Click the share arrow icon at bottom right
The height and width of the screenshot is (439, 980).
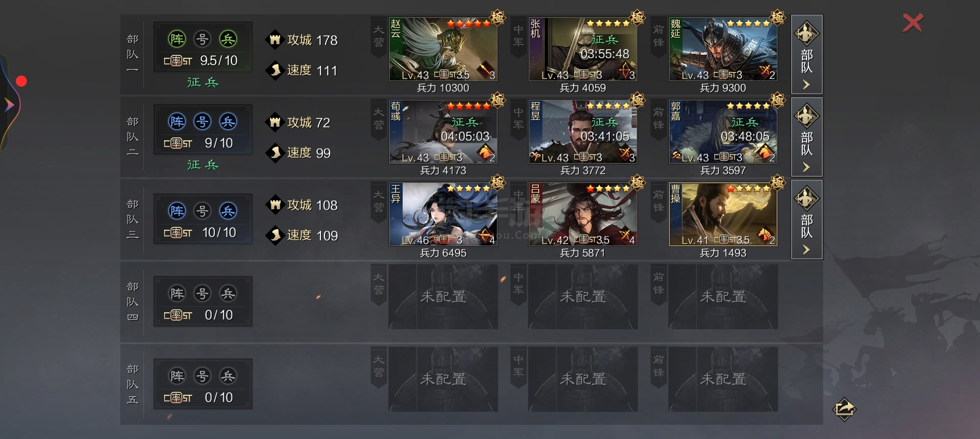844,409
